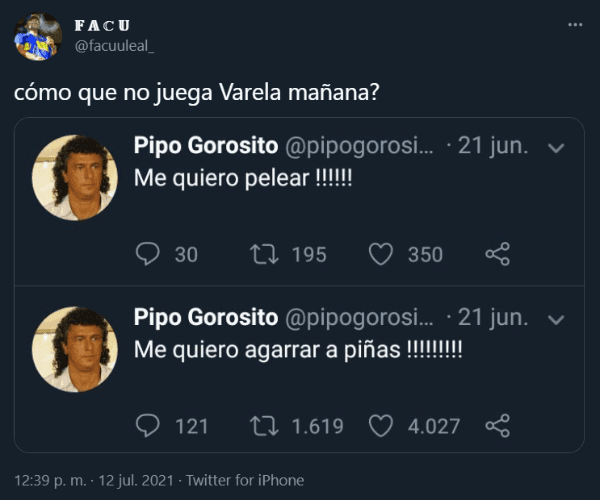Open Pipo Gorosito name in first tweet
Viewport: 600px width, 500px height.
[x=206, y=146]
